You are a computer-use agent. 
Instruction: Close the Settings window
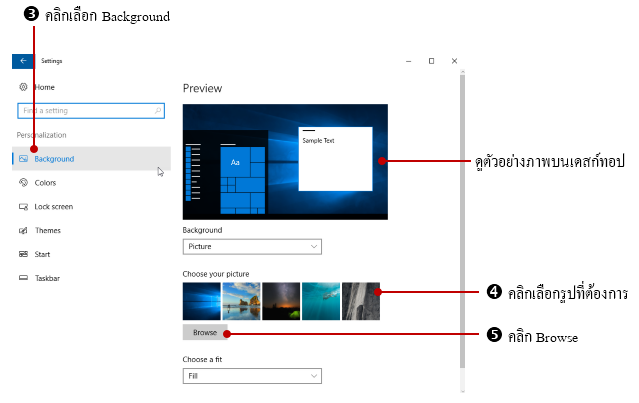pos(454,61)
